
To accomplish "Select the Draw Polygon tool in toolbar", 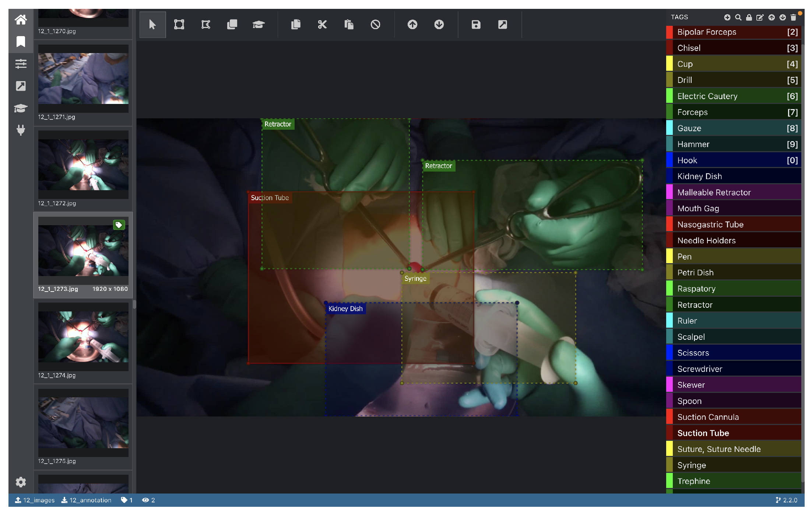I will coord(205,25).
